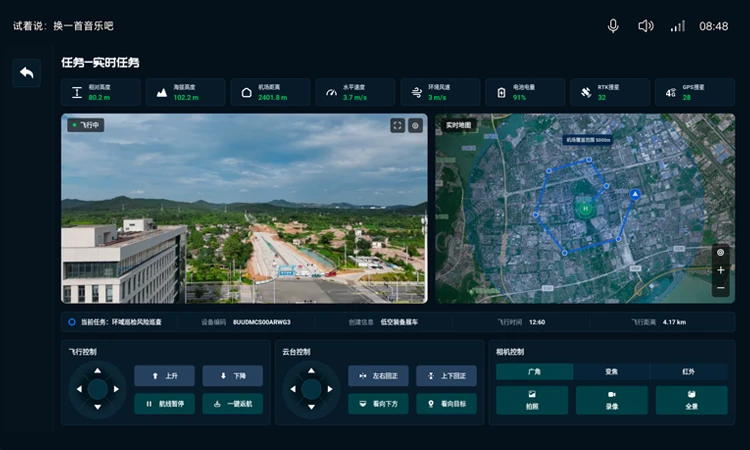750x450 pixels.
Task: Click the device code text value
Action: pos(262,322)
